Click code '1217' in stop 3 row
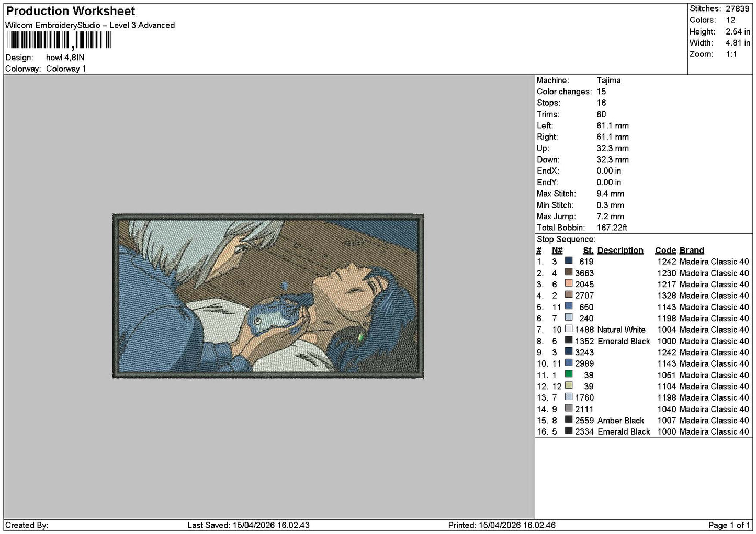Image resolution: width=756 pixels, height=534 pixels. pyautogui.click(x=667, y=284)
